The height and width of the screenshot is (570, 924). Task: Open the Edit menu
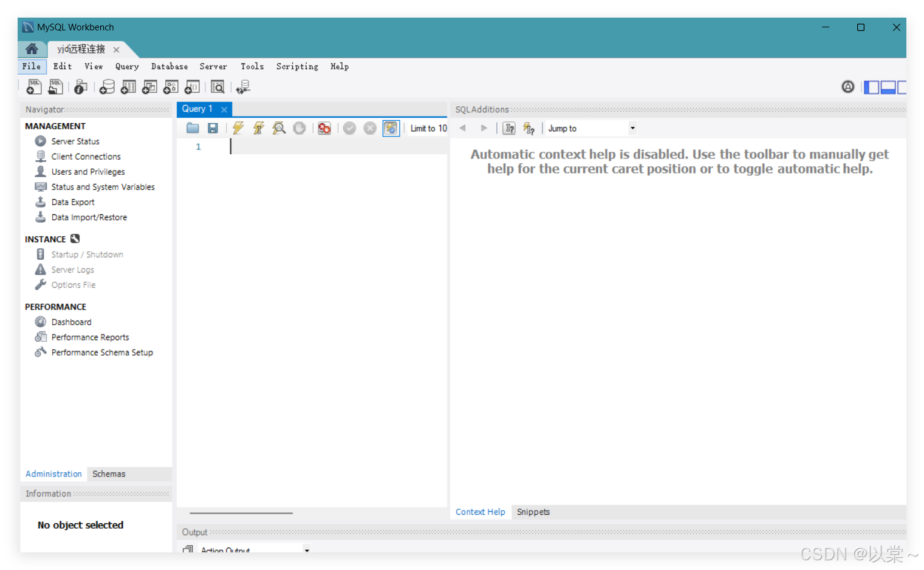pos(63,67)
